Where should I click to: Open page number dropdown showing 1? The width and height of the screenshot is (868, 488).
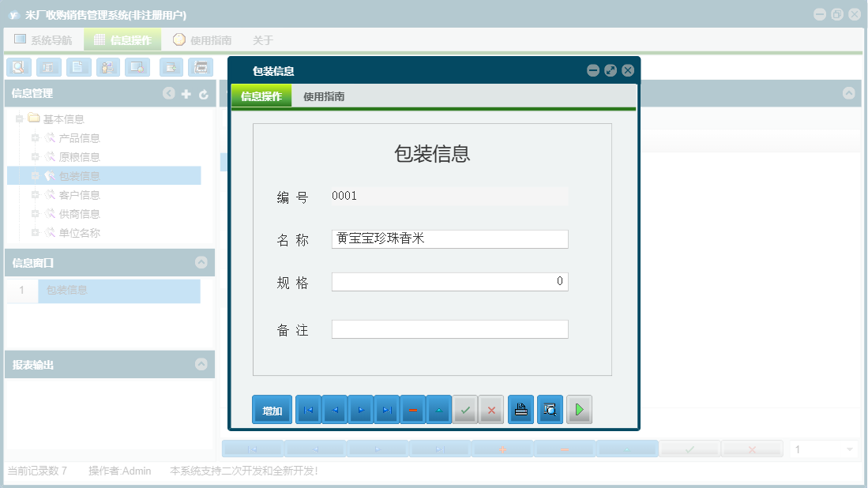(x=850, y=449)
